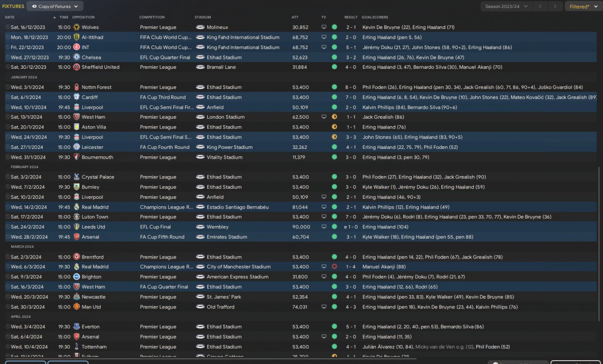Tick the check circle for Sat, 20/1/2024
The image size is (603, 364).
(8, 127)
